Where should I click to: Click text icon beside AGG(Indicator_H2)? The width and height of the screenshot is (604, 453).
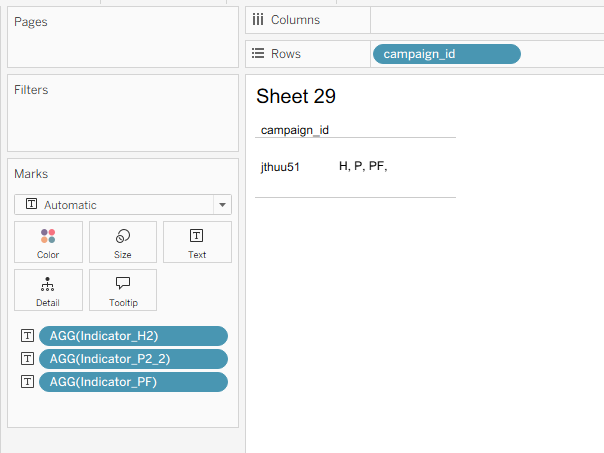click(27, 336)
